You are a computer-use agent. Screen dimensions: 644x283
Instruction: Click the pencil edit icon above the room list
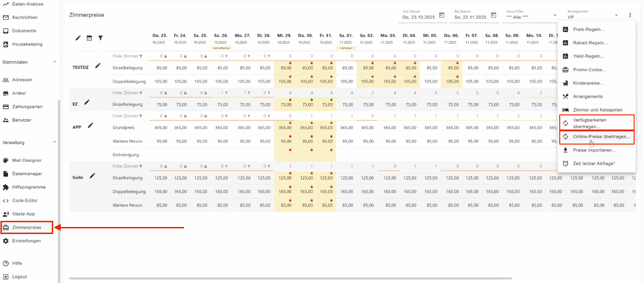coord(78,38)
